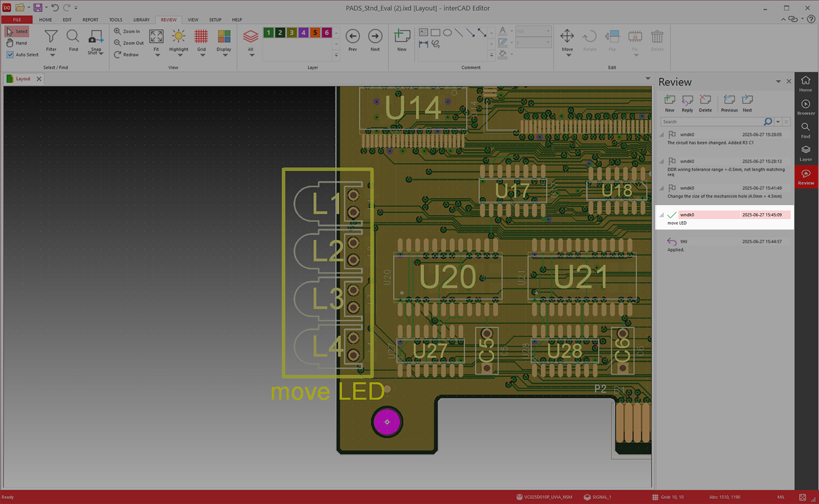Toggle the Auto Select checkbox
This screenshot has height=504, width=819.
[x=10, y=55]
